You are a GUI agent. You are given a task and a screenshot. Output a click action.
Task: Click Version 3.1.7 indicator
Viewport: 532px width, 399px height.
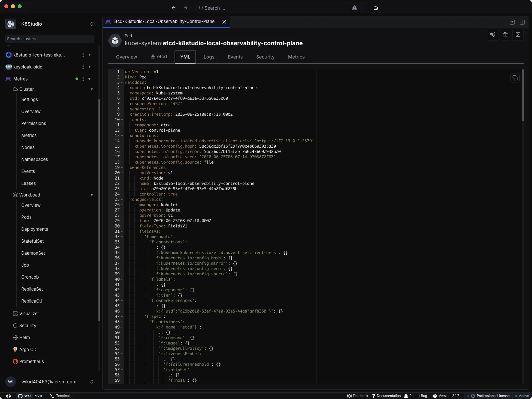[446, 396]
